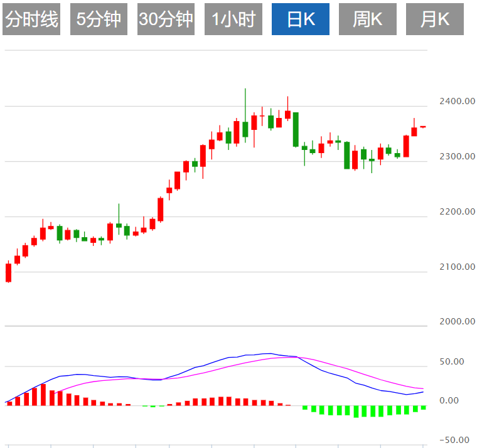Click the 2400.00 price axis label
The height and width of the screenshot is (448, 482).
457,101
